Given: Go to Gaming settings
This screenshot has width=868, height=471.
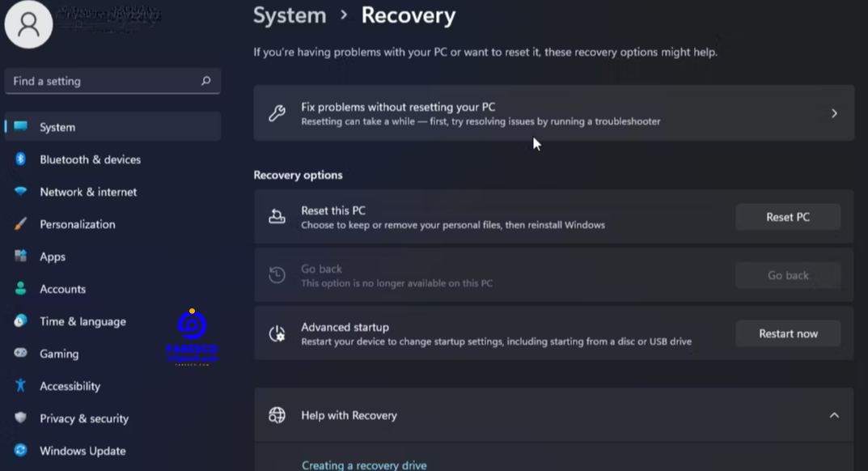Looking at the screenshot, I should pos(113,353).
